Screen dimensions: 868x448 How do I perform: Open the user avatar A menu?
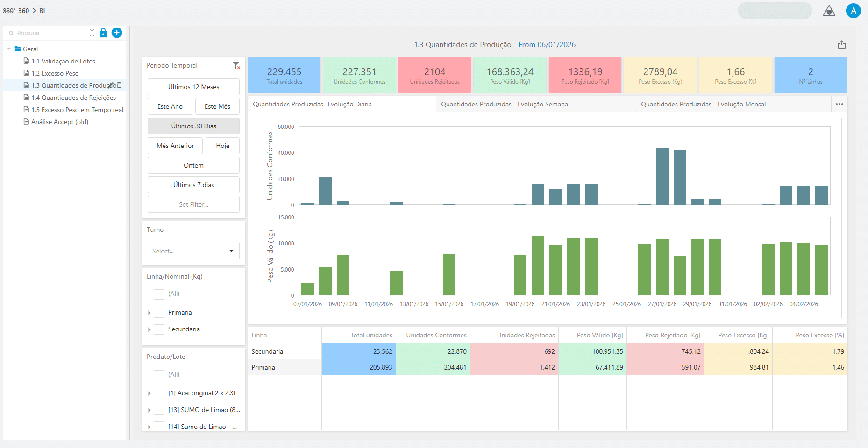(853, 11)
